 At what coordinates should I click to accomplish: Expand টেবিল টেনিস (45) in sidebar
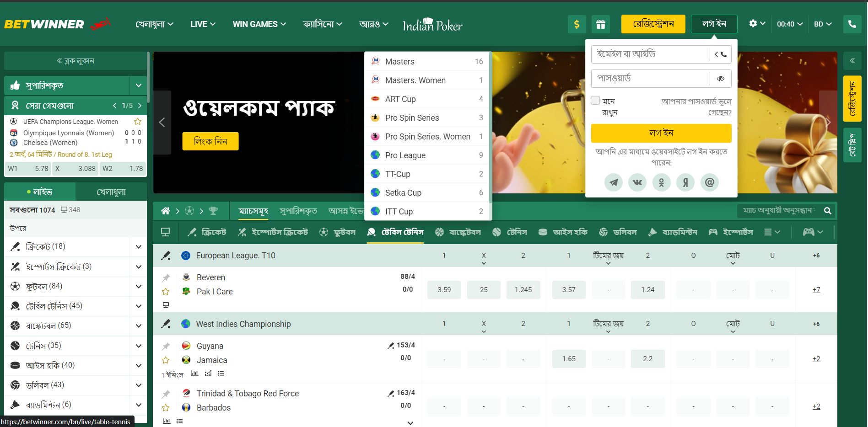(138, 306)
